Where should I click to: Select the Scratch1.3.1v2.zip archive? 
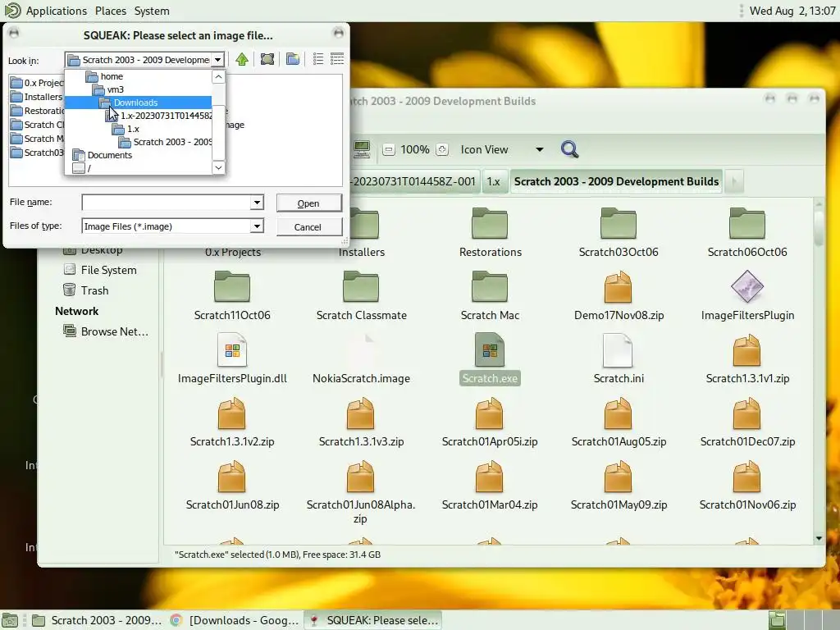pos(232,413)
